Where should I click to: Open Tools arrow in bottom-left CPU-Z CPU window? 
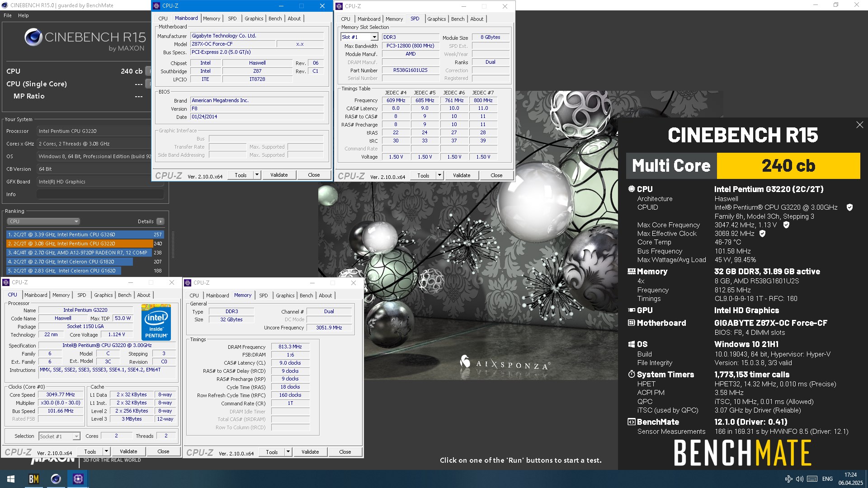tap(106, 451)
